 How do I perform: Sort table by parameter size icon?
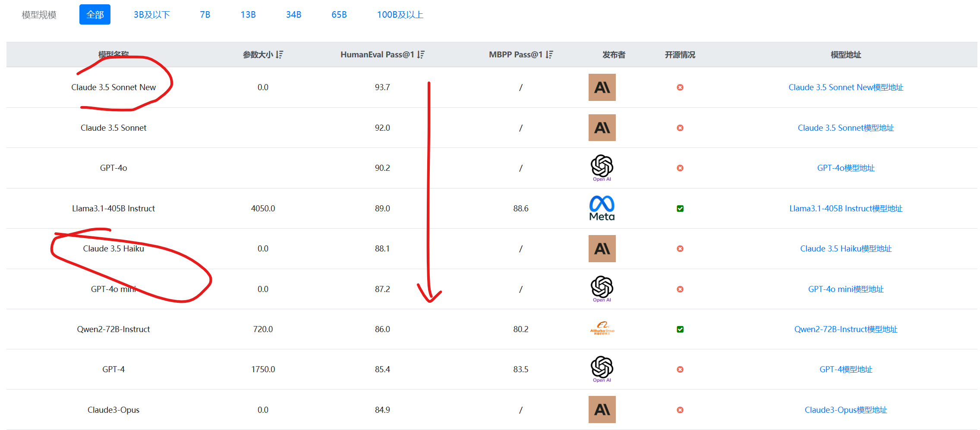click(280, 55)
